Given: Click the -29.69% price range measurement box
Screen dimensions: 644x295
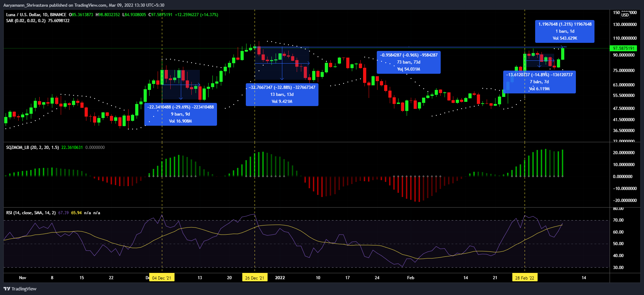Looking at the screenshot, I should (x=180, y=114).
